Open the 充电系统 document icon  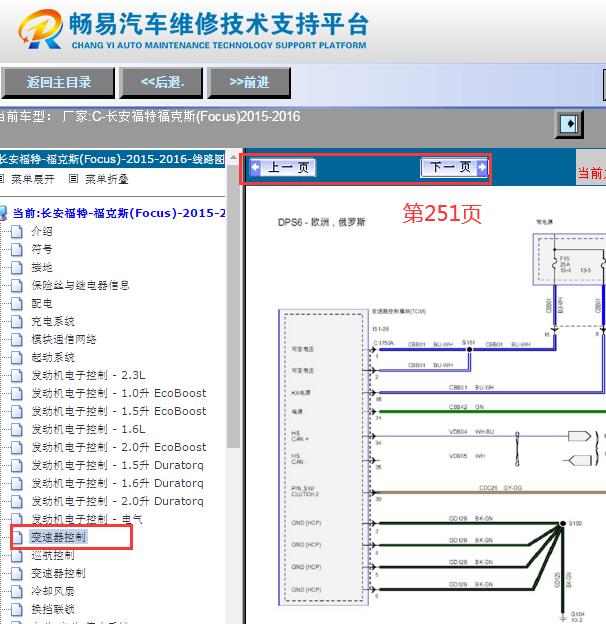click(x=17, y=322)
